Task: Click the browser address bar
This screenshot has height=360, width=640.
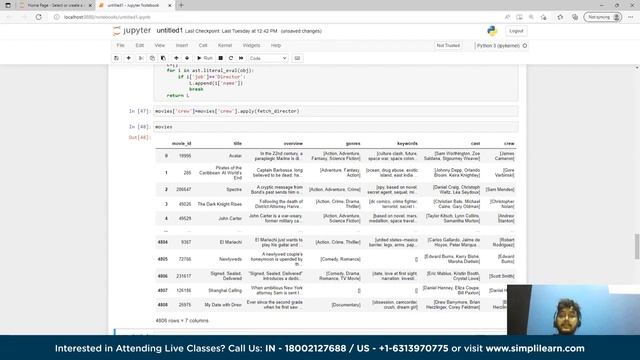Action: 278,17
